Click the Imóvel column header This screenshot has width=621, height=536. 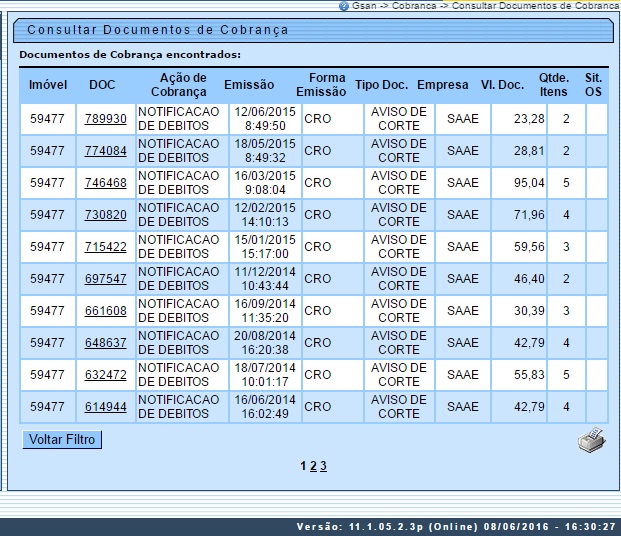48,85
